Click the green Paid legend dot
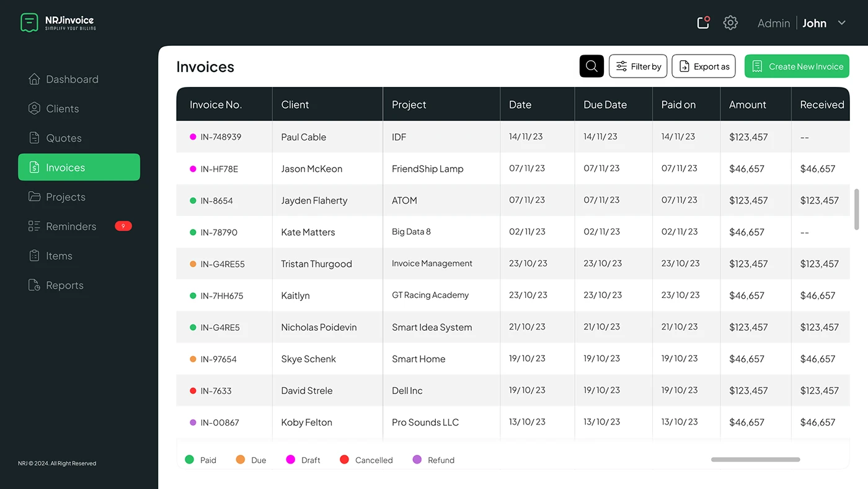868x489 pixels. pyautogui.click(x=190, y=460)
